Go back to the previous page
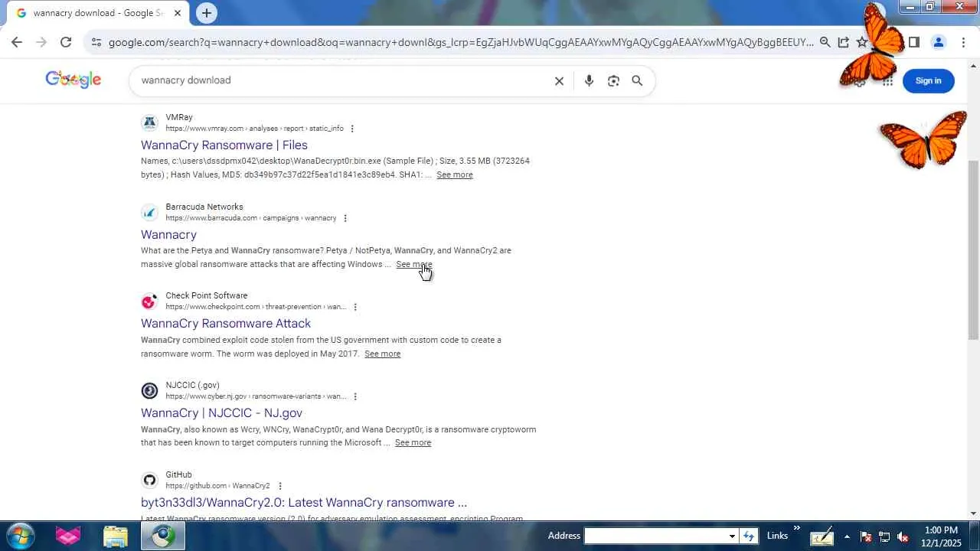Viewport: 980px width, 551px height. (17, 43)
